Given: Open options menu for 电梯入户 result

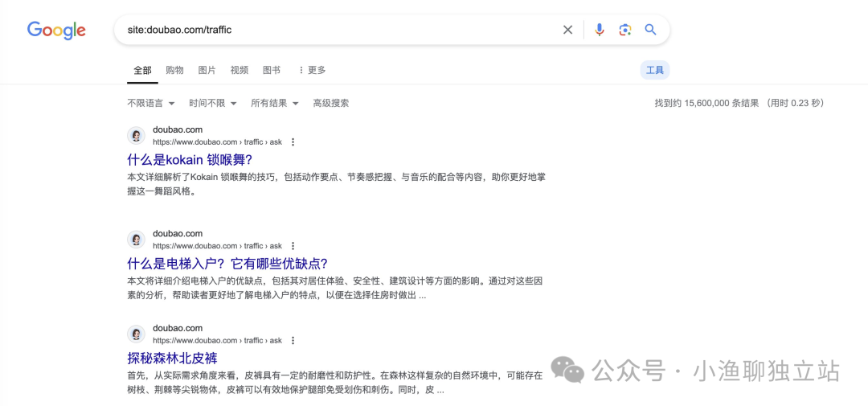Looking at the screenshot, I should pyautogui.click(x=293, y=246).
